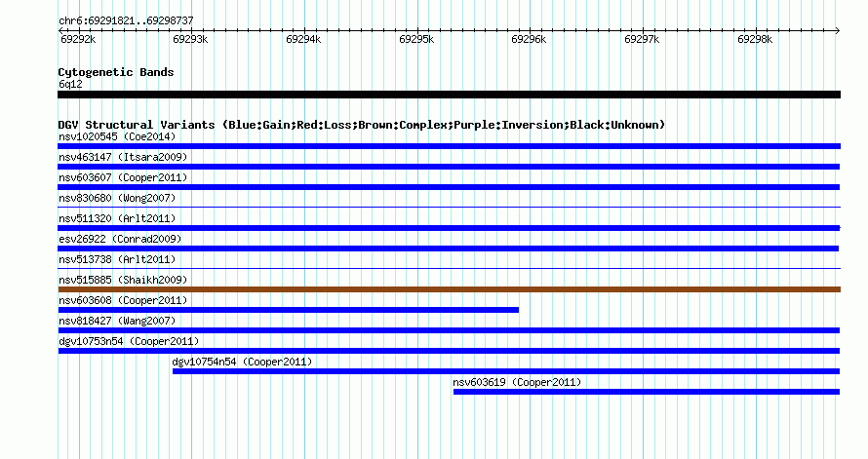The image size is (868, 459).
Task: Select the blue bar under dgv10753n54
Action: (x=449, y=351)
